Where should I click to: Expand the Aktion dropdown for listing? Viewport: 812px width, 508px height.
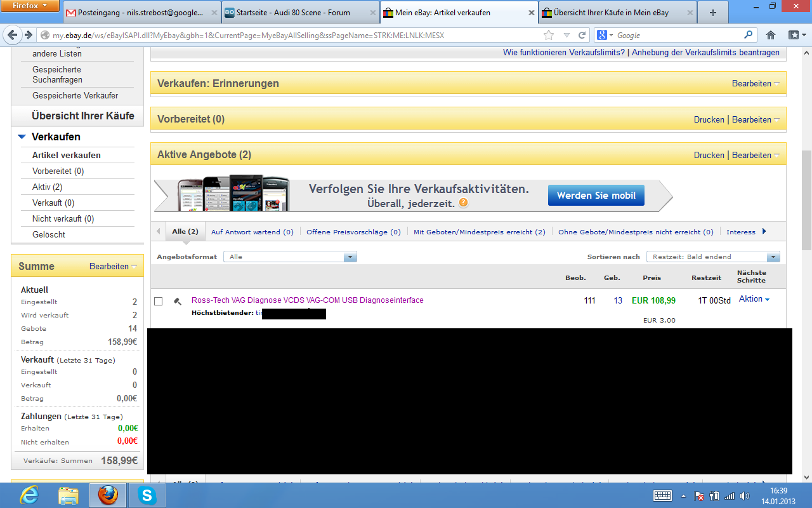(754, 299)
